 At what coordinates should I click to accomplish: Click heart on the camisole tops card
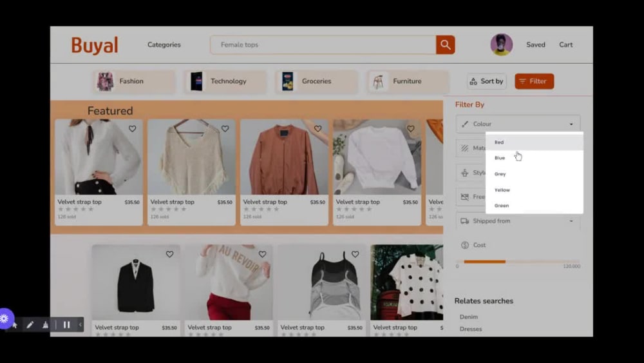coord(355,255)
